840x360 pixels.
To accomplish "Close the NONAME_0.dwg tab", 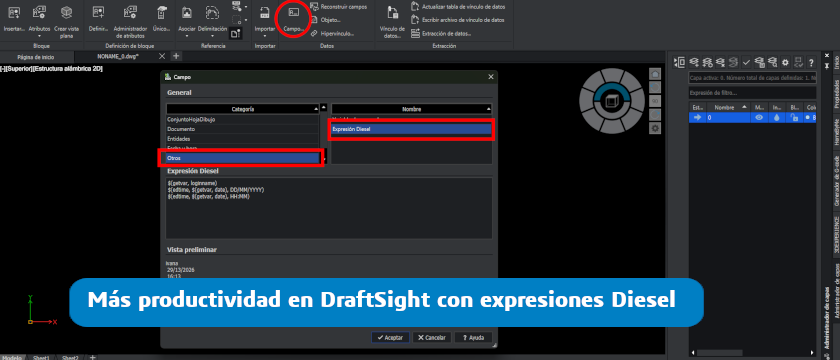I will click(x=162, y=56).
